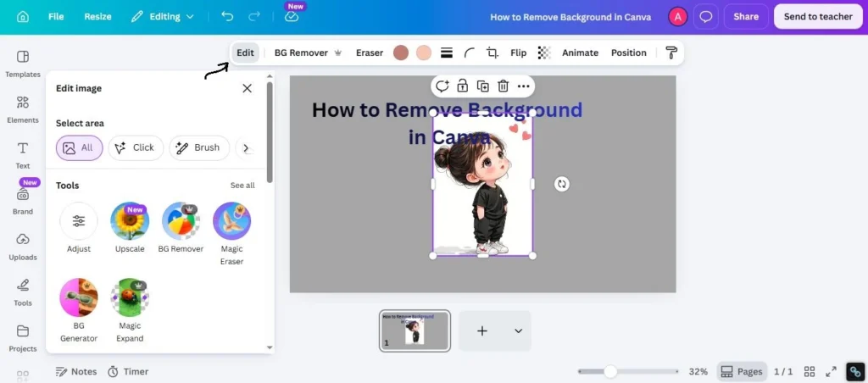The image size is (868, 383).
Task: Click the Share button
Action: (746, 17)
